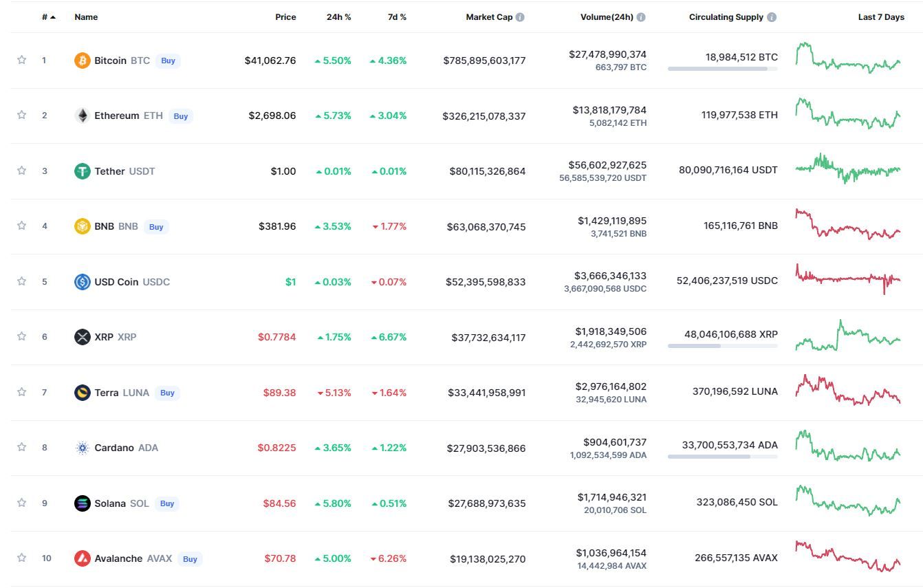Click Bitcoin's circulating supply progress bar
Viewport: 923px width, 588px height.
(723, 69)
